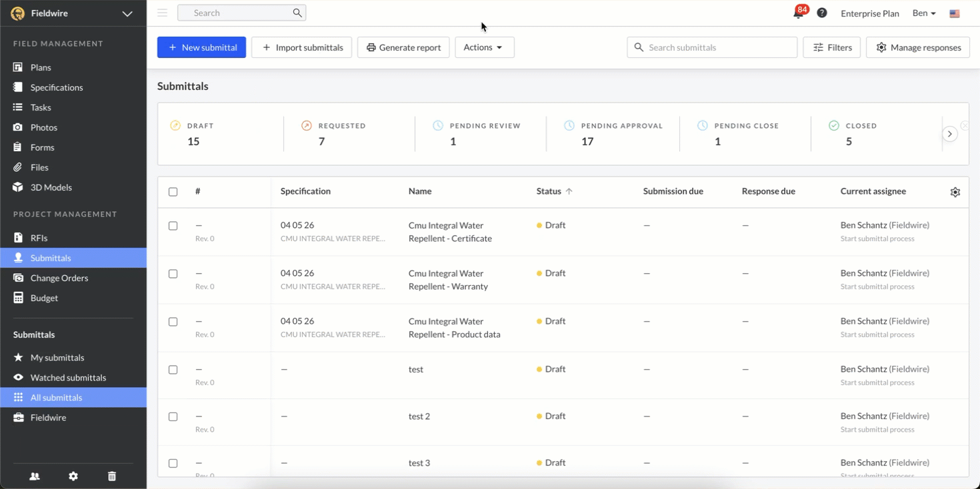Expand the Fieldwire project switcher
Image resolution: width=980 pixels, height=489 pixels.
tap(127, 13)
